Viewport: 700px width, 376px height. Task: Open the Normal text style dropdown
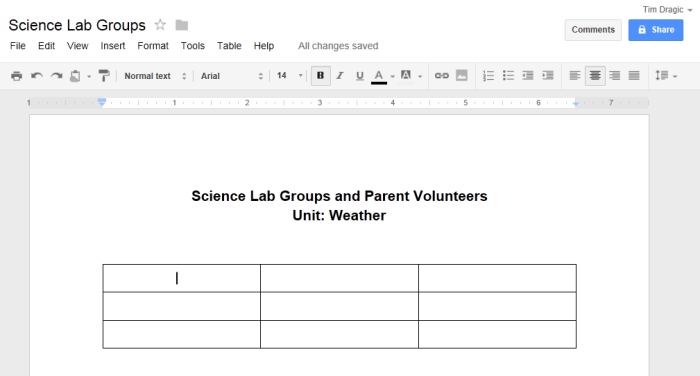155,76
